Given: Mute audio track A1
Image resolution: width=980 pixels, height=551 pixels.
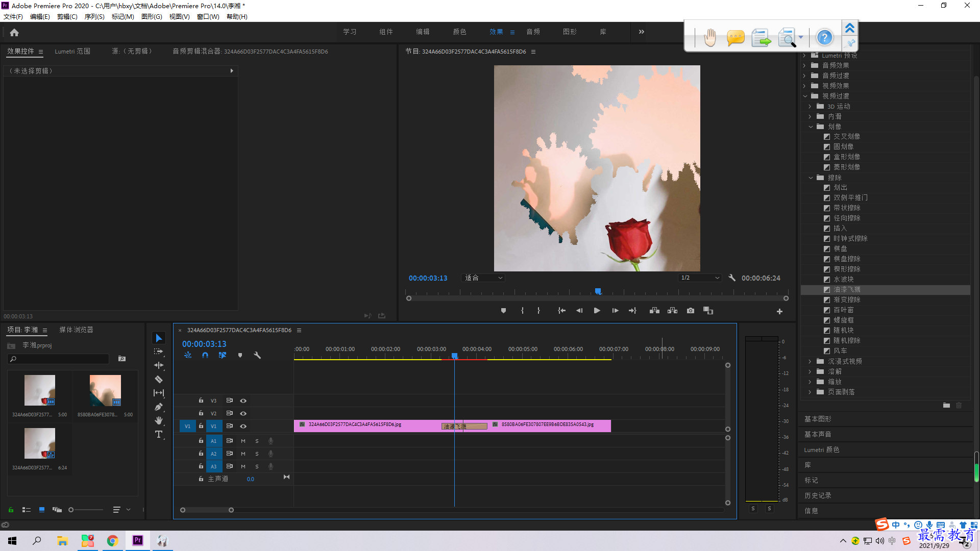Looking at the screenshot, I should tap(243, 441).
